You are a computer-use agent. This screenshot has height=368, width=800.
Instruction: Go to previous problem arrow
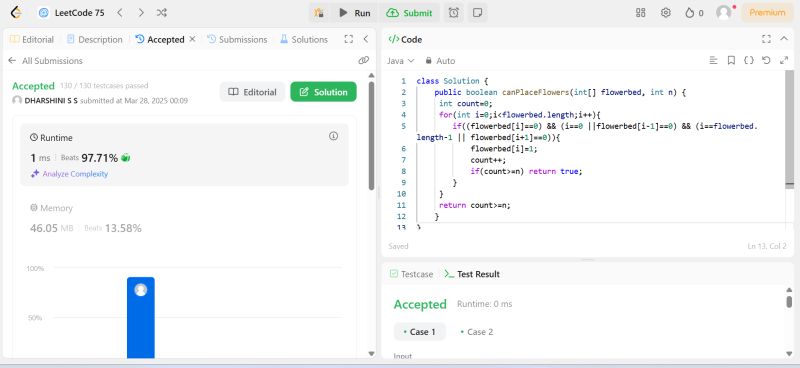tap(120, 13)
